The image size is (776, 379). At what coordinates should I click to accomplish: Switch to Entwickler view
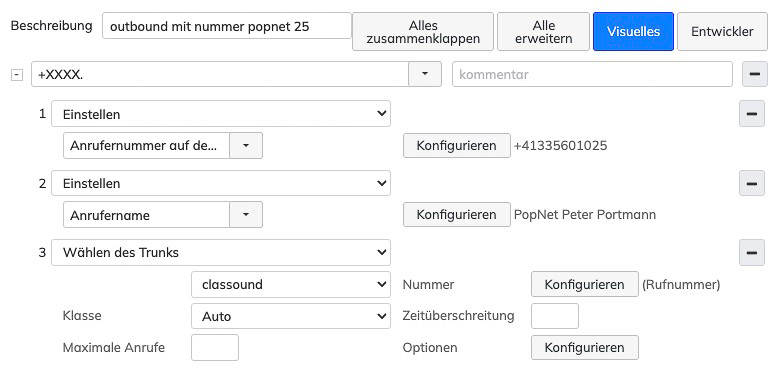tap(722, 32)
